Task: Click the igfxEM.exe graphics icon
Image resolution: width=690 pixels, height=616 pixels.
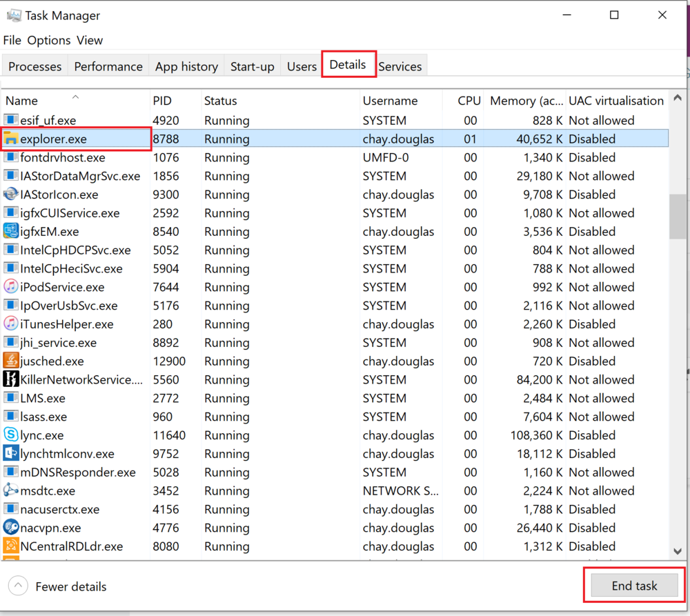Action: (10, 232)
